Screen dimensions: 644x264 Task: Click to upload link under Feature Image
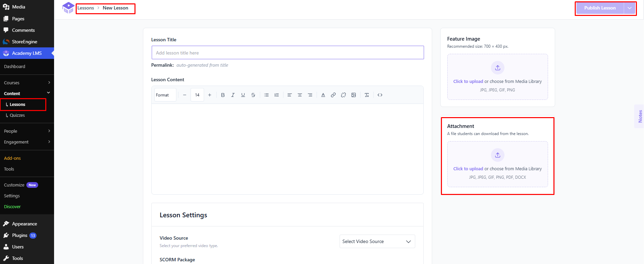[x=468, y=82]
